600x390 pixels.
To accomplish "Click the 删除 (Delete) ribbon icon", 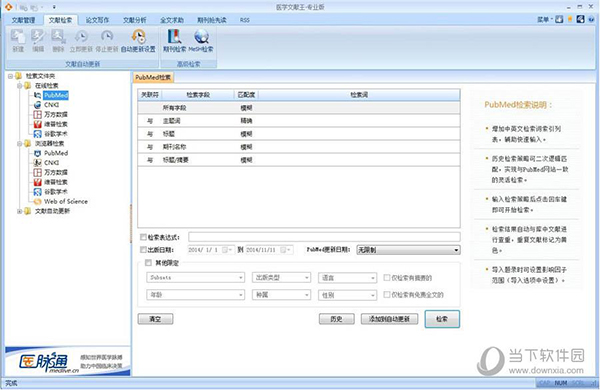I will pos(58,40).
